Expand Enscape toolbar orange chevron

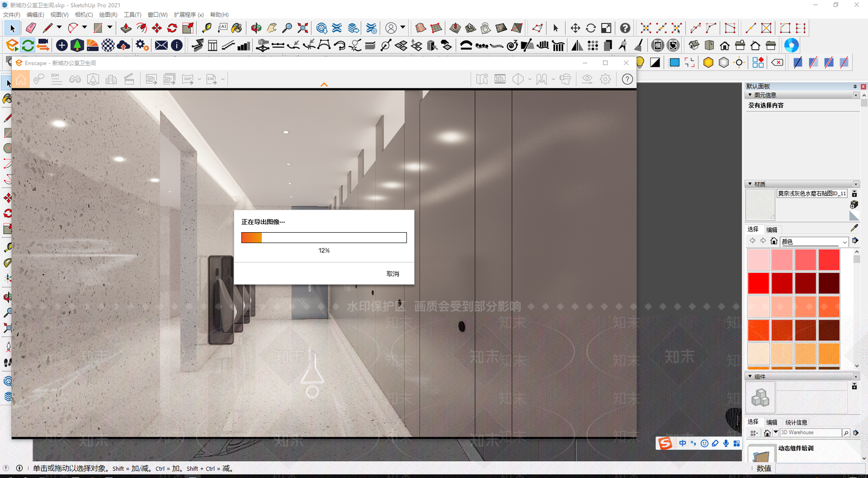click(324, 85)
